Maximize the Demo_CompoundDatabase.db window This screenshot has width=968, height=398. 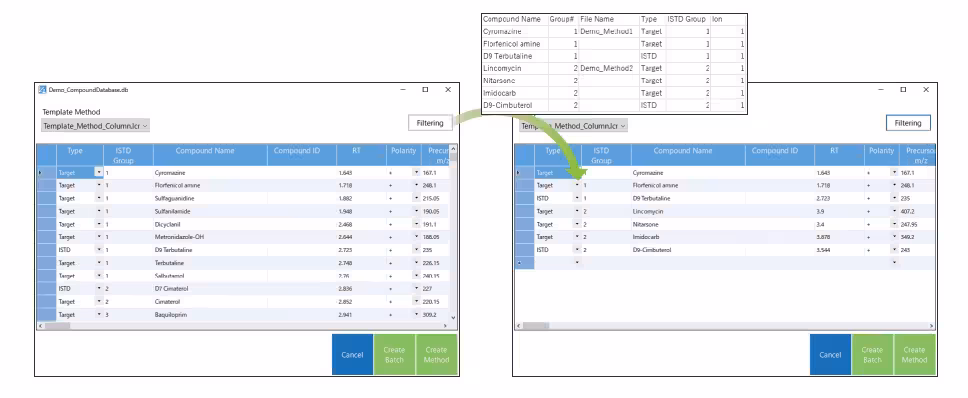[x=425, y=90]
